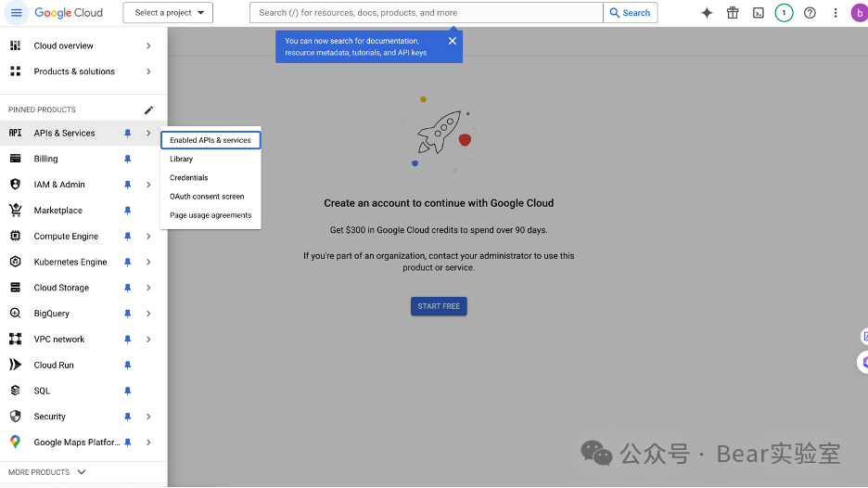
Task: Click the Cloud overview dashboard icon
Action: coord(16,45)
